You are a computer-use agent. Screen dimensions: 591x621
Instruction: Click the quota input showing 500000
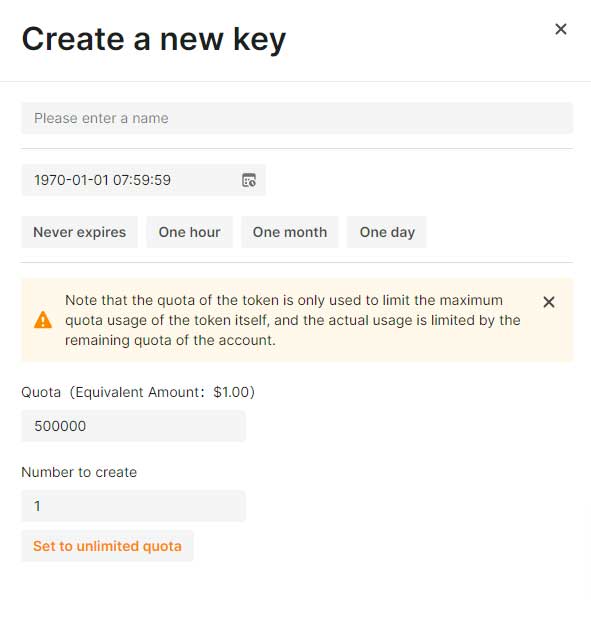tap(133, 426)
